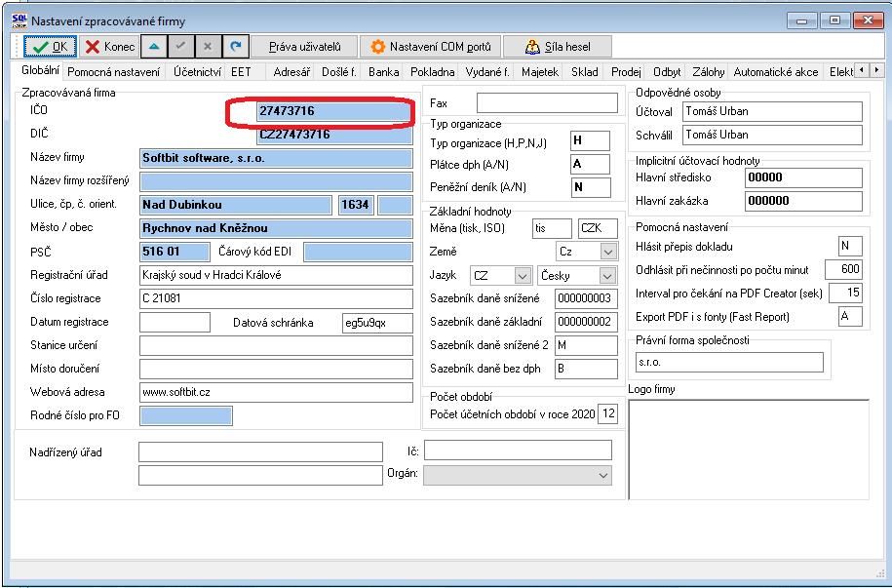The width and height of the screenshot is (892, 588).
Task: Click the Hlavní středisko field
Action: tap(803, 177)
